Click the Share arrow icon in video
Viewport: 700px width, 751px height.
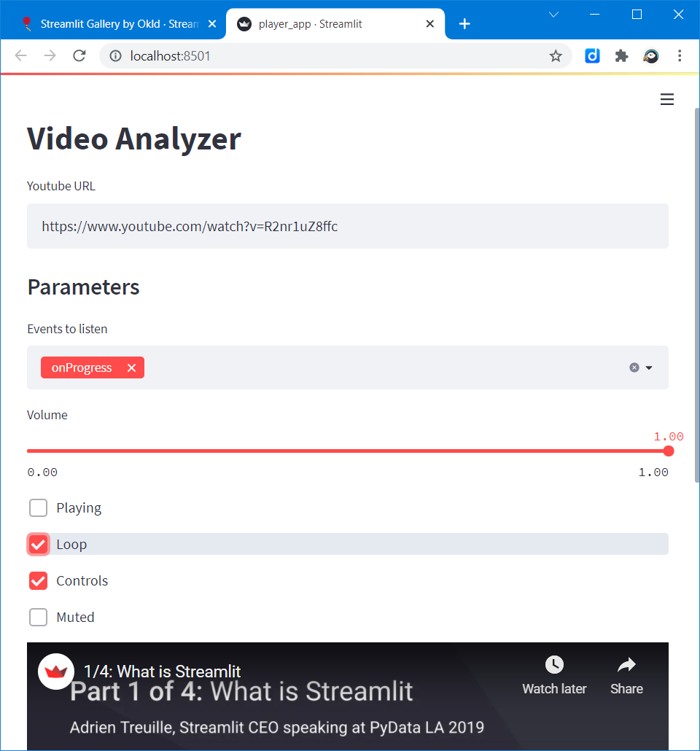click(x=626, y=664)
